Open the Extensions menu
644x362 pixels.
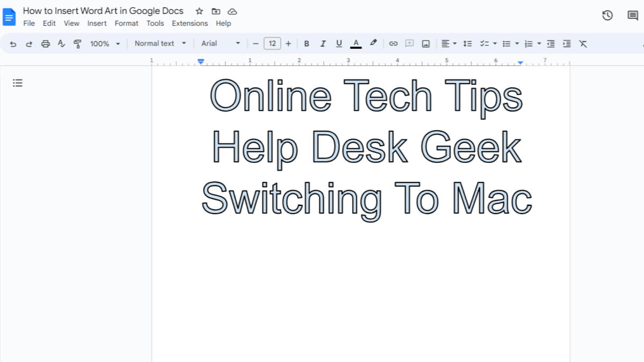pos(189,23)
